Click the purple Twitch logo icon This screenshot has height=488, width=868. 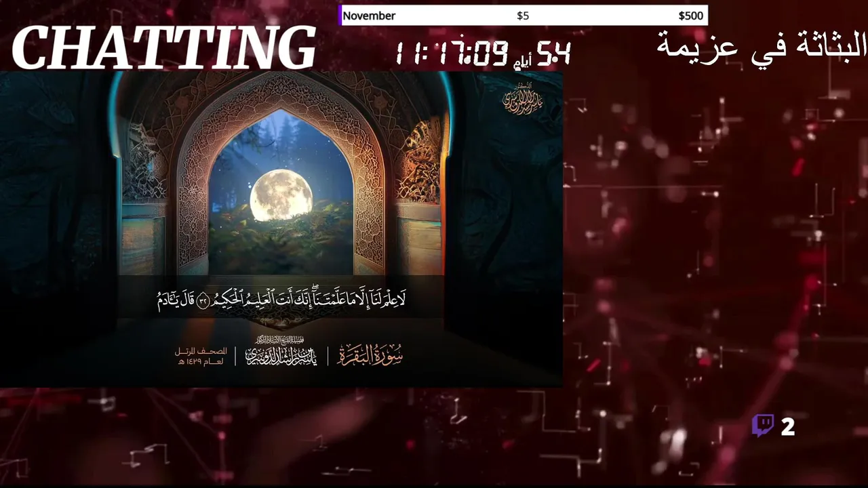pos(763,426)
